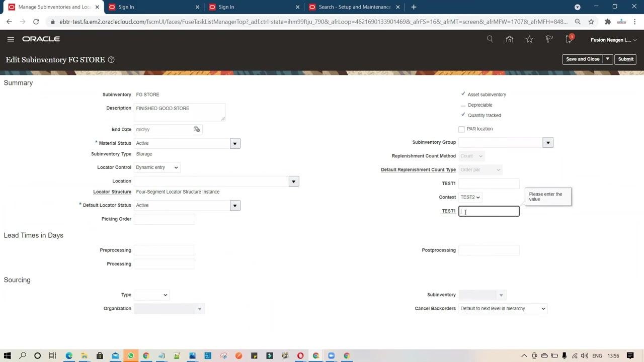The width and height of the screenshot is (644, 362).
Task: Expand the Subinventory Group dropdown
Action: (548, 143)
